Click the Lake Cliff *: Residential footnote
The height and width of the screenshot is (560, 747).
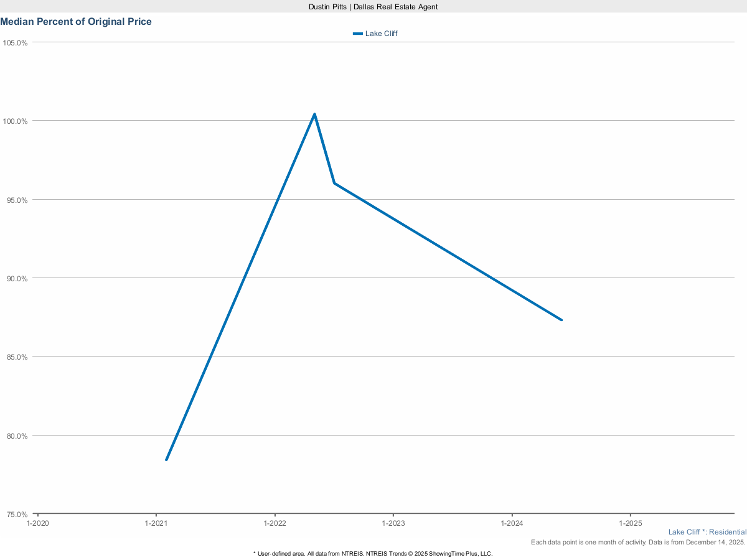pos(707,532)
